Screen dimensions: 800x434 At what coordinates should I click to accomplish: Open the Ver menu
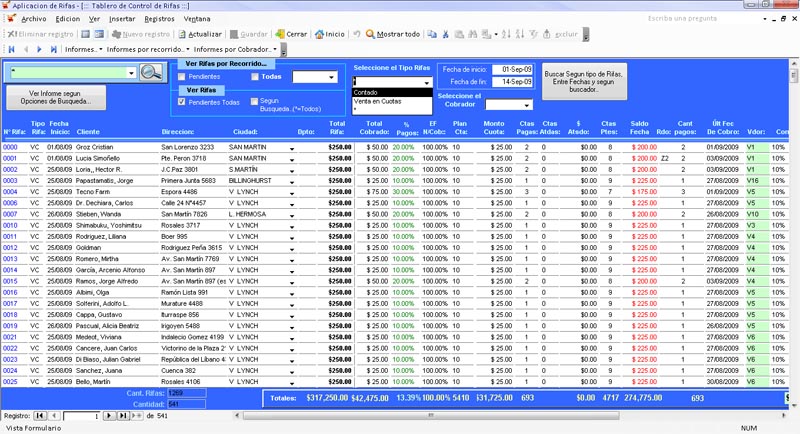(94, 19)
